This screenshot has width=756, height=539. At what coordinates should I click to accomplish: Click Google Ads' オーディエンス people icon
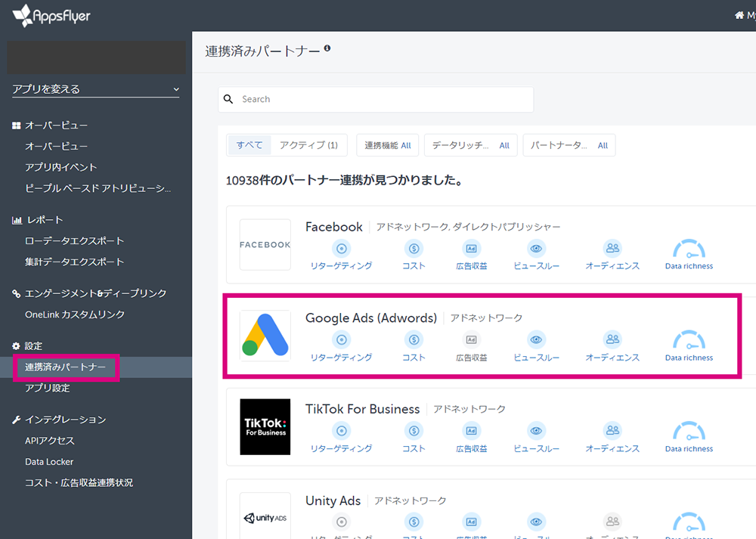(612, 340)
